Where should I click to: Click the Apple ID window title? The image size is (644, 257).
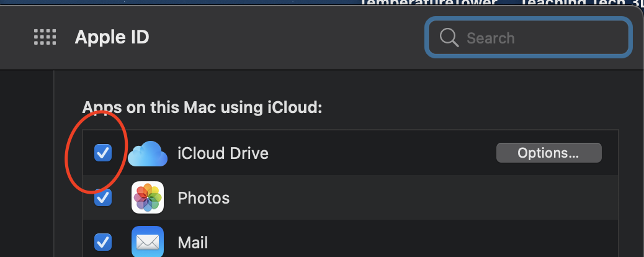pyautogui.click(x=112, y=38)
